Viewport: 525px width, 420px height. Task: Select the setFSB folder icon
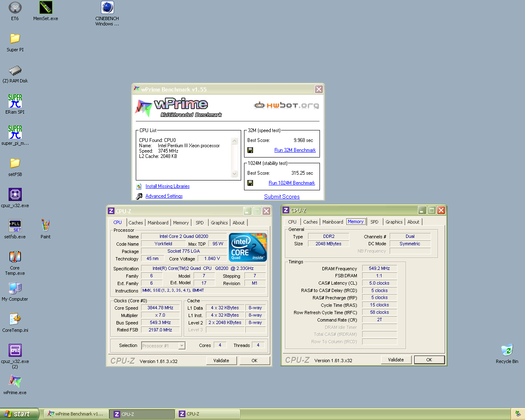coord(15,167)
